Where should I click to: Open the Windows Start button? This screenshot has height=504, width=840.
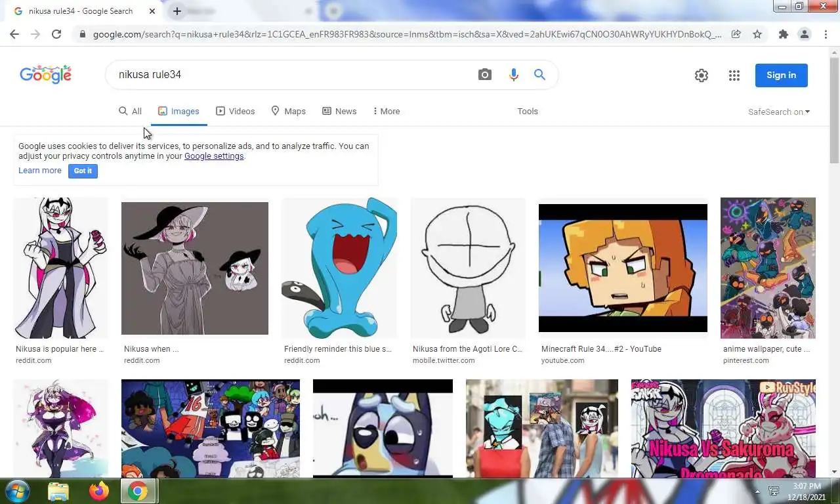(16, 491)
